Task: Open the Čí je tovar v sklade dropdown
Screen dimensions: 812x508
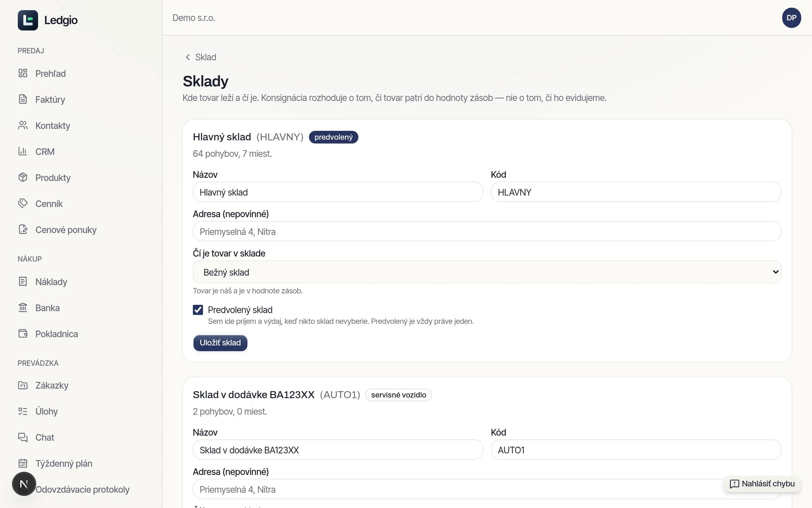Action: 487,272
